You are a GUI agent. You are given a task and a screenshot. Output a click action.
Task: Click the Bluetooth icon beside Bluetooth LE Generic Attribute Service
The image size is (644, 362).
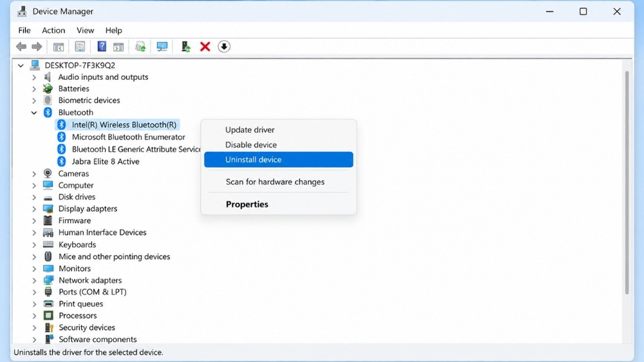pyautogui.click(x=62, y=149)
